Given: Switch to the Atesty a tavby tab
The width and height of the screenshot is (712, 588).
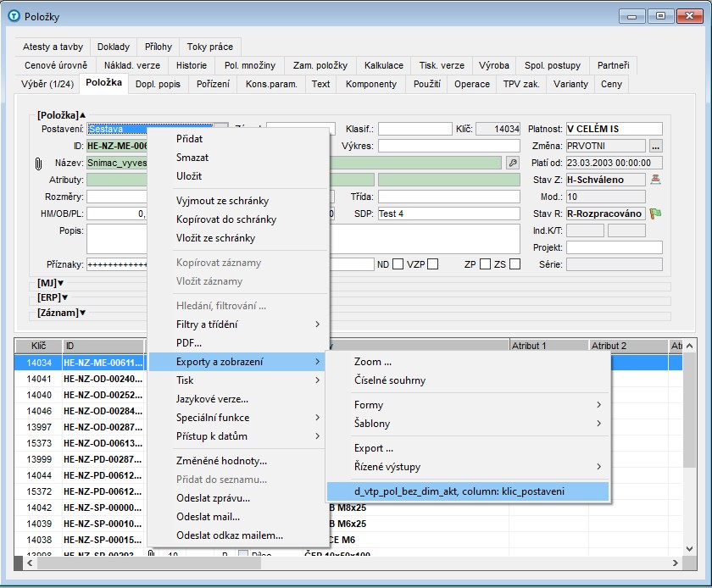Looking at the screenshot, I should [x=53, y=47].
